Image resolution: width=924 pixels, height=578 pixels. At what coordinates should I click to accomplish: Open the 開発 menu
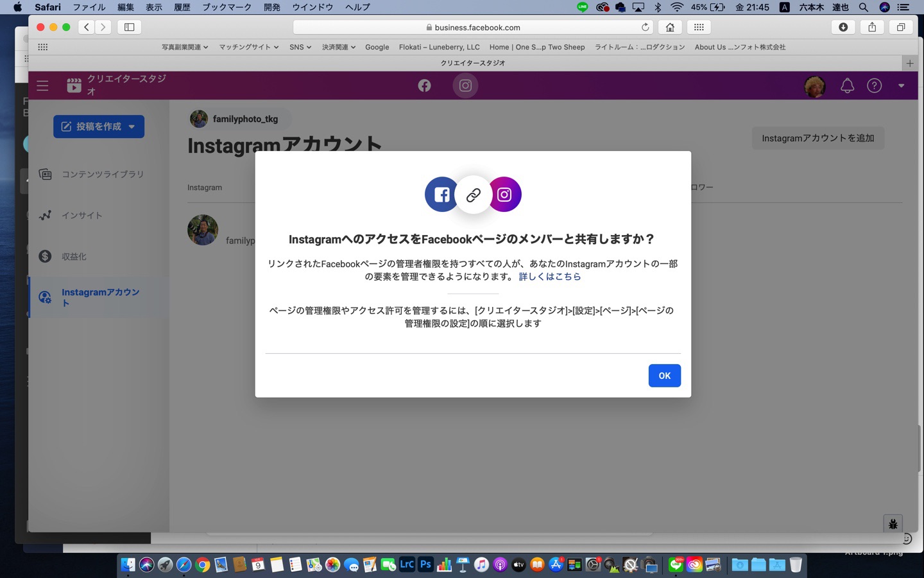pos(272,7)
